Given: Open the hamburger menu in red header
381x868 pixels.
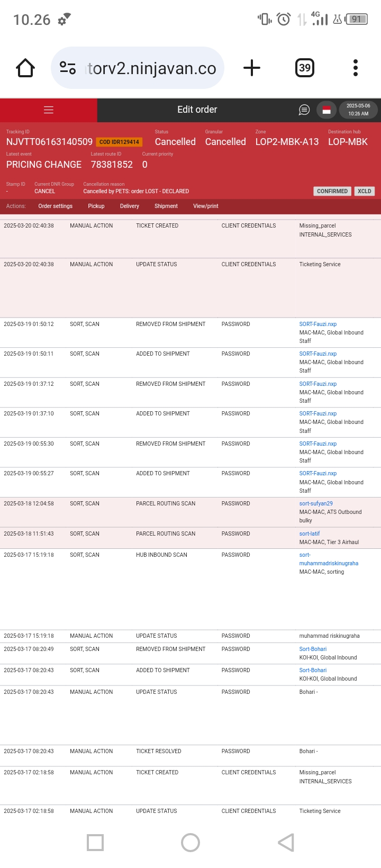Looking at the screenshot, I should click(49, 110).
